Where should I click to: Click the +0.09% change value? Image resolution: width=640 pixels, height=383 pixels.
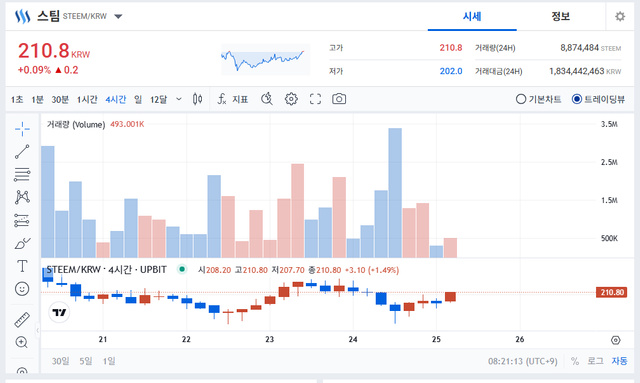34,70
